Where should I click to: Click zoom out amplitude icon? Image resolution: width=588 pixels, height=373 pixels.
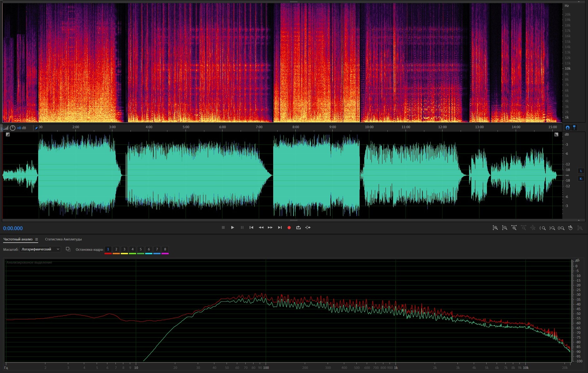tap(504, 228)
